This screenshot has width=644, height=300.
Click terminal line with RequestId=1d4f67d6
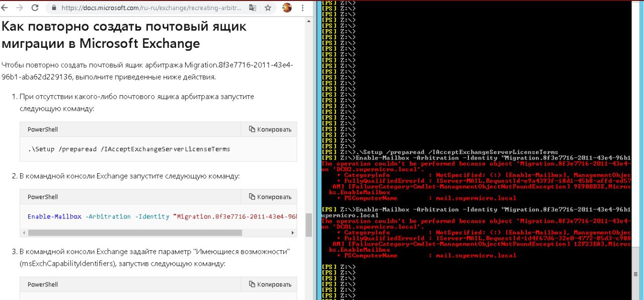click(x=484, y=238)
